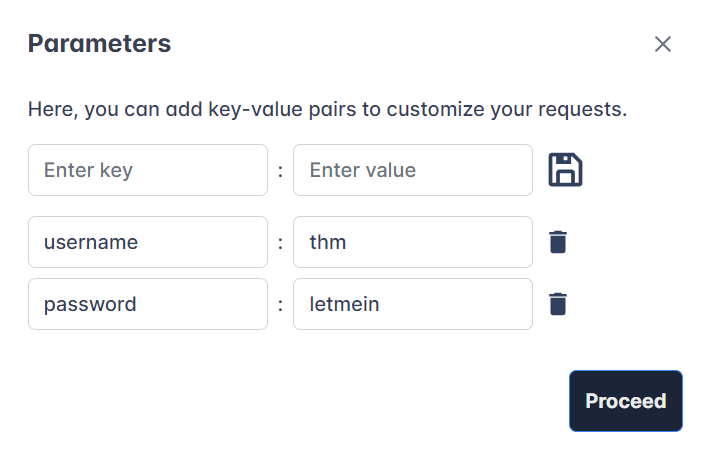Click the letmein value field

point(412,304)
